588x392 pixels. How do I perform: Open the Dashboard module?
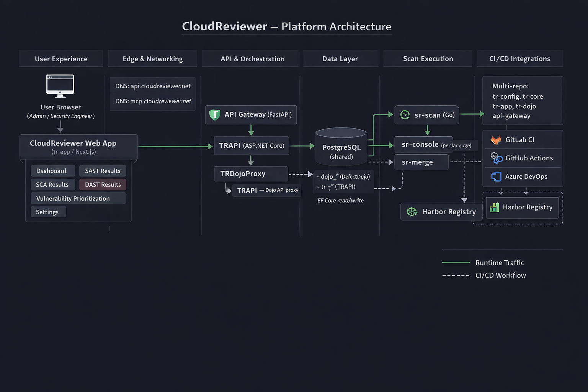tap(53, 171)
